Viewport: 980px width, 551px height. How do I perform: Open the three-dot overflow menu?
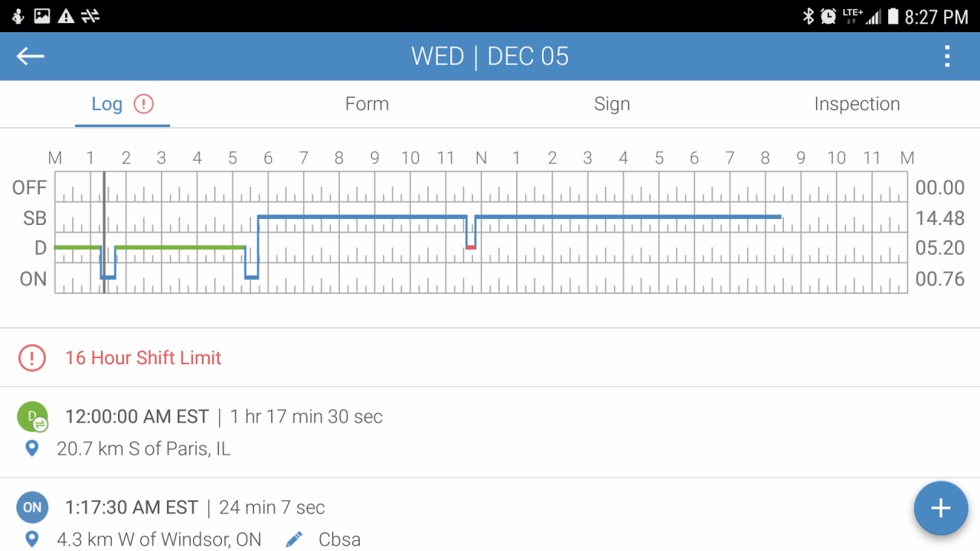tap(947, 56)
